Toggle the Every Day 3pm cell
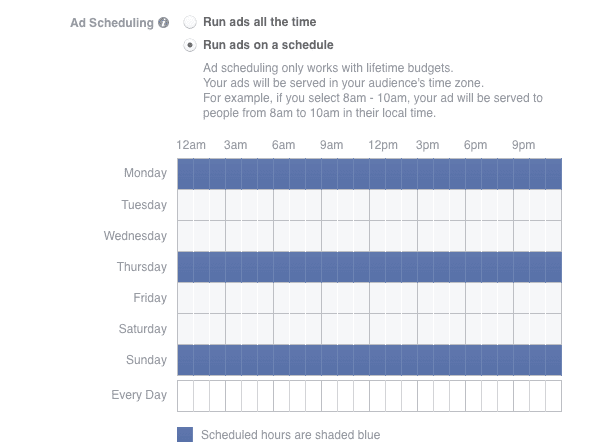This screenshot has width=598, height=448. click(426, 396)
